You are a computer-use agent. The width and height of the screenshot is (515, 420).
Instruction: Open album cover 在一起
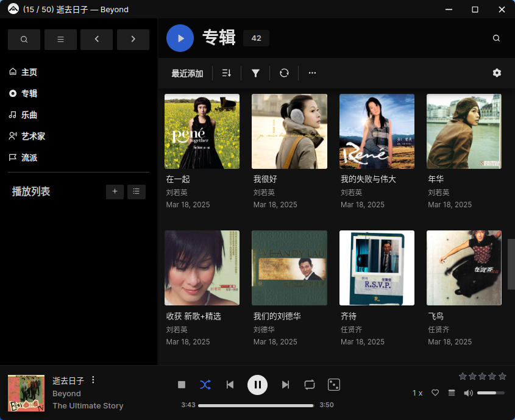point(202,131)
